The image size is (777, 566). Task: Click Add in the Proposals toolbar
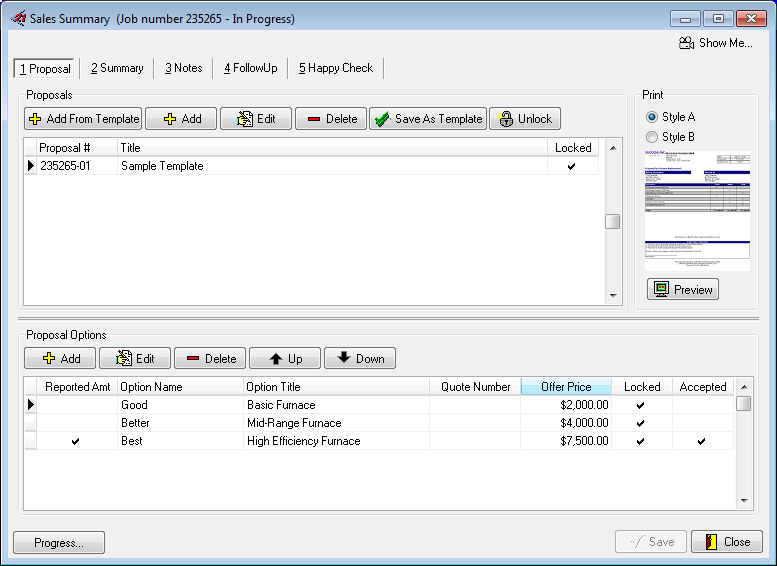181,119
